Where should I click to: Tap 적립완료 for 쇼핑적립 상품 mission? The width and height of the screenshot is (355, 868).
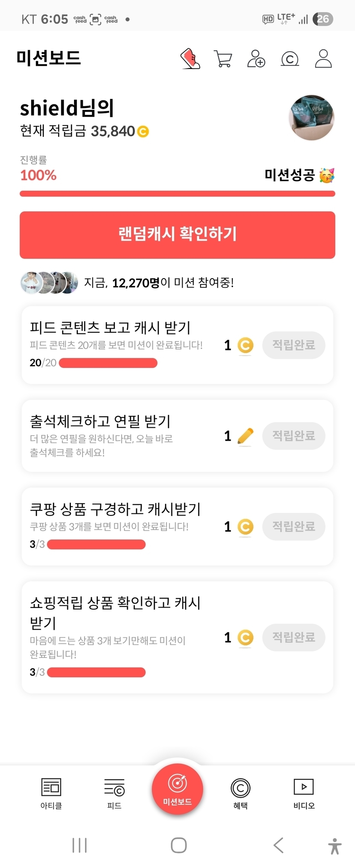click(x=294, y=637)
